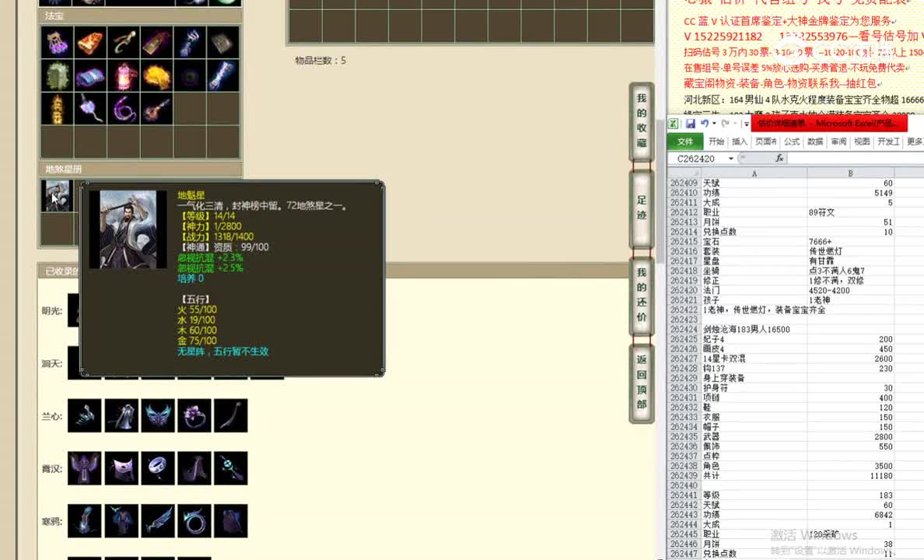Switch to the 开始 ribbon tab
This screenshot has width=924, height=560.
(716, 142)
